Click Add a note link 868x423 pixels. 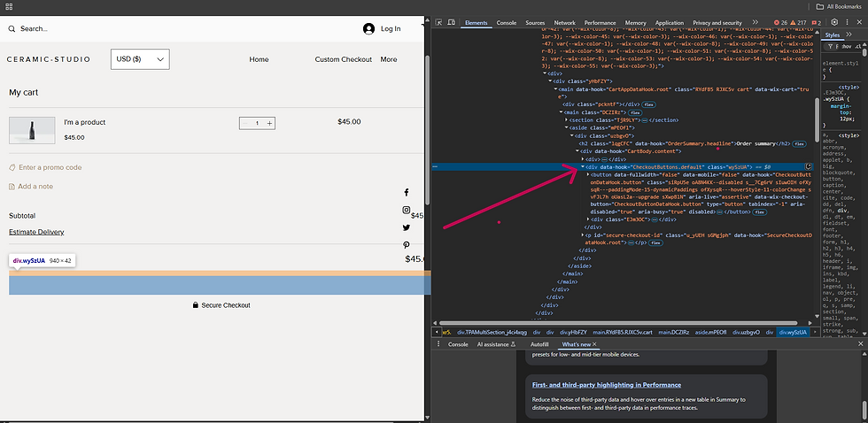pyautogui.click(x=31, y=187)
